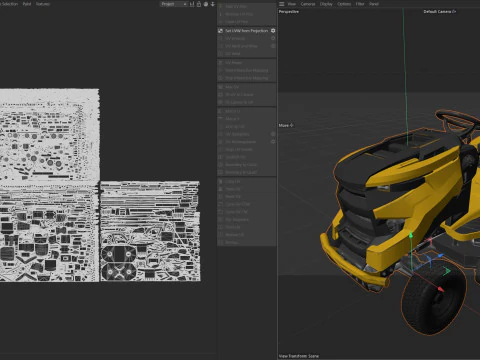Click the green Y-axis arrow handle
The image size is (480, 360).
[x=411, y=236]
